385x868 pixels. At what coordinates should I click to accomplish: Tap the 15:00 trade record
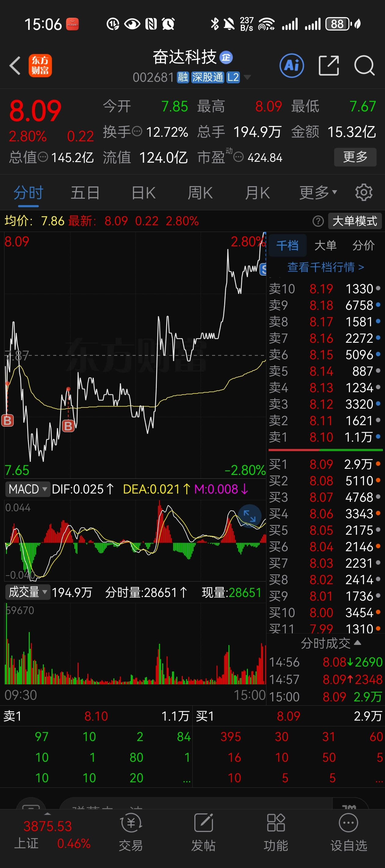pyautogui.click(x=326, y=696)
